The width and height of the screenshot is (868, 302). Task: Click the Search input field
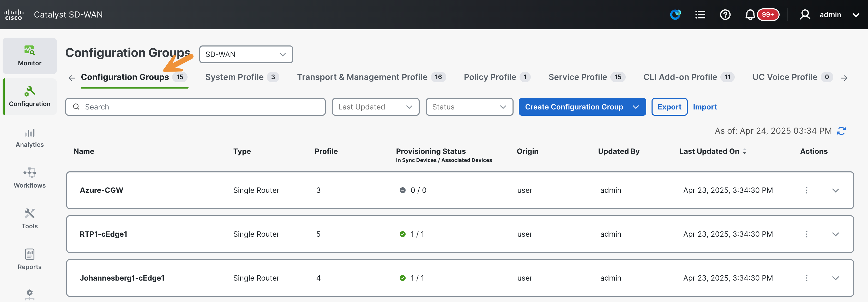point(195,107)
